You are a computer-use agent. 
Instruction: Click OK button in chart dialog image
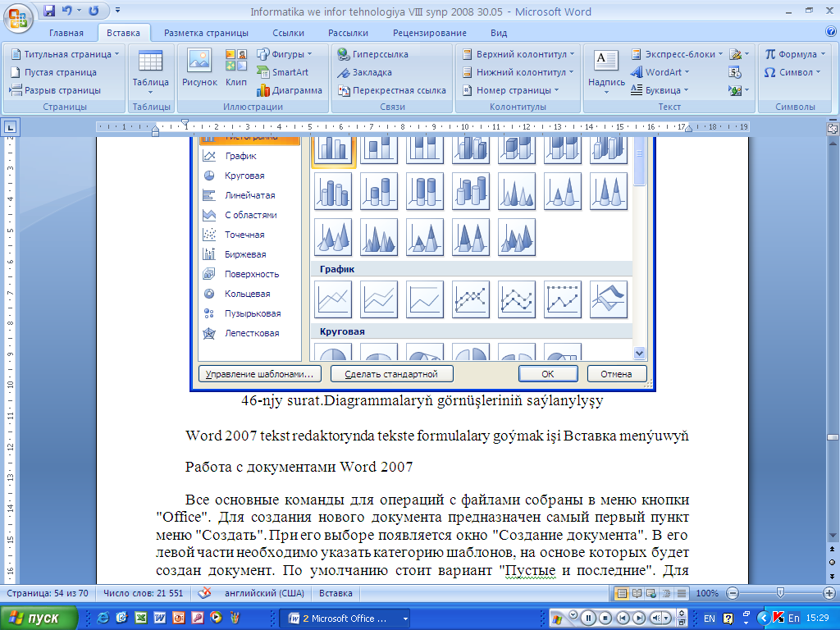pos(548,374)
